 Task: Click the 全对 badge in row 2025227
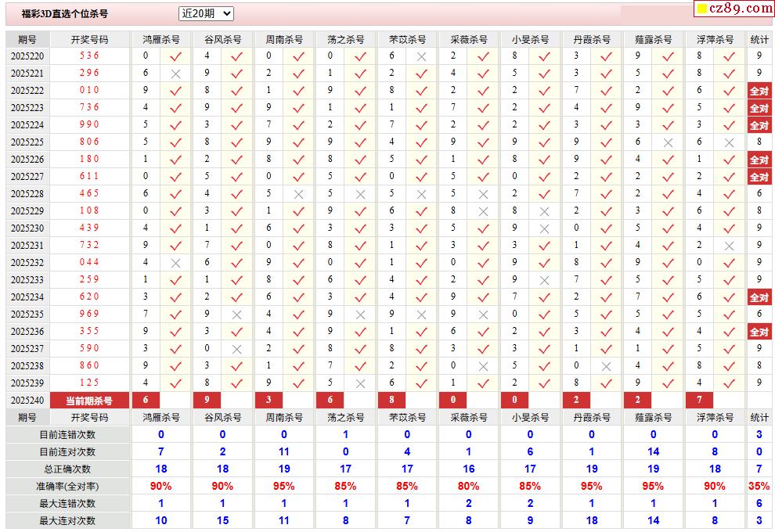759,177
